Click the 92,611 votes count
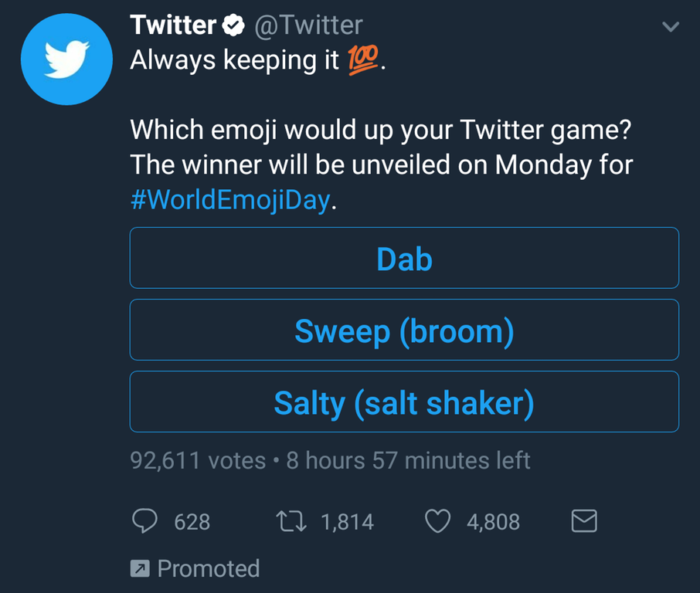This screenshot has height=593, width=700. click(198, 461)
